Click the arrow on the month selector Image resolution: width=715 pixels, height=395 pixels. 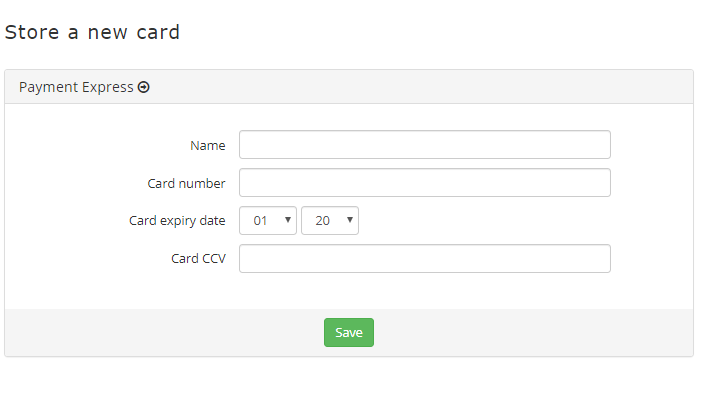pyautogui.click(x=288, y=220)
